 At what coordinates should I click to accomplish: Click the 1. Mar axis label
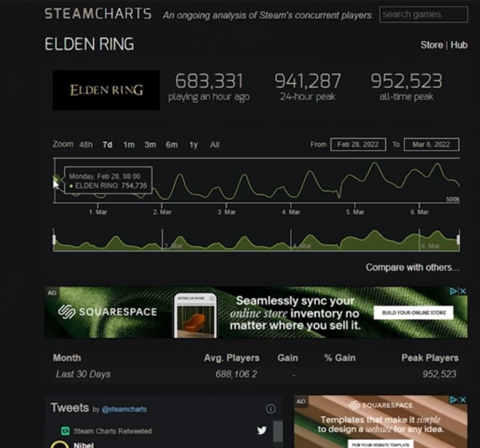pos(98,212)
